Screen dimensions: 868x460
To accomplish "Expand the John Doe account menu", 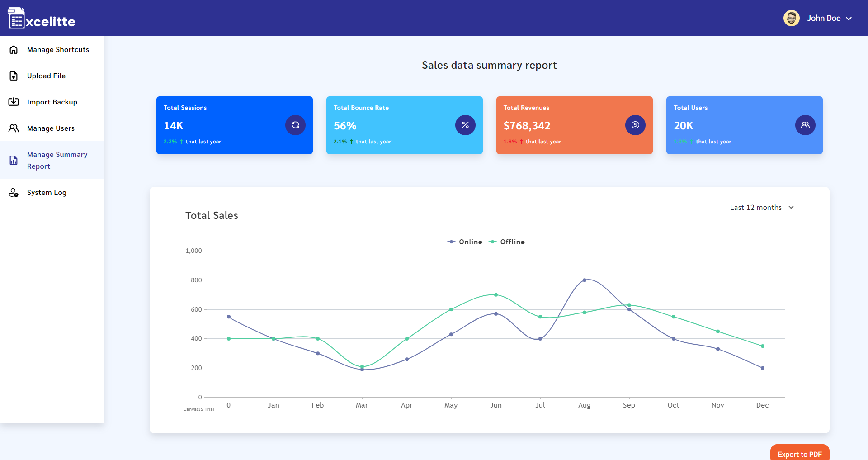I will pyautogui.click(x=824, y=18).
